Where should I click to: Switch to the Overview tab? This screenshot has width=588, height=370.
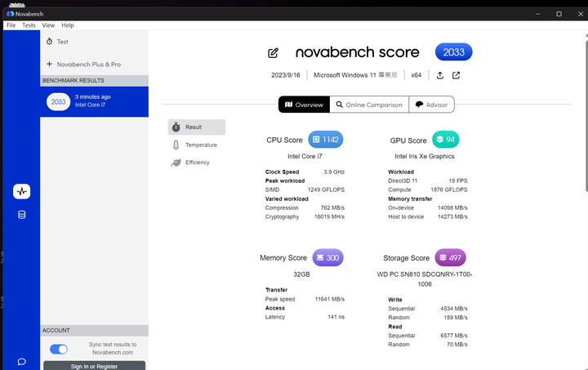(x=304, y=105)
